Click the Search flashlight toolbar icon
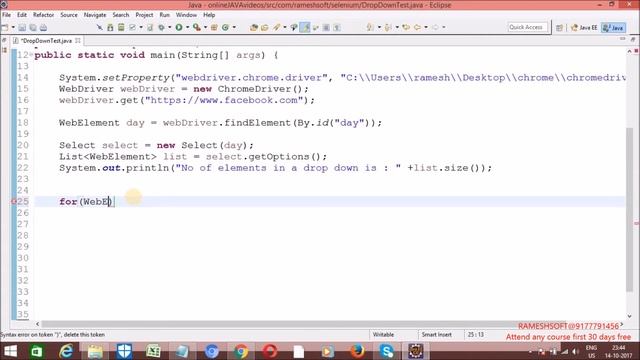 277,27
